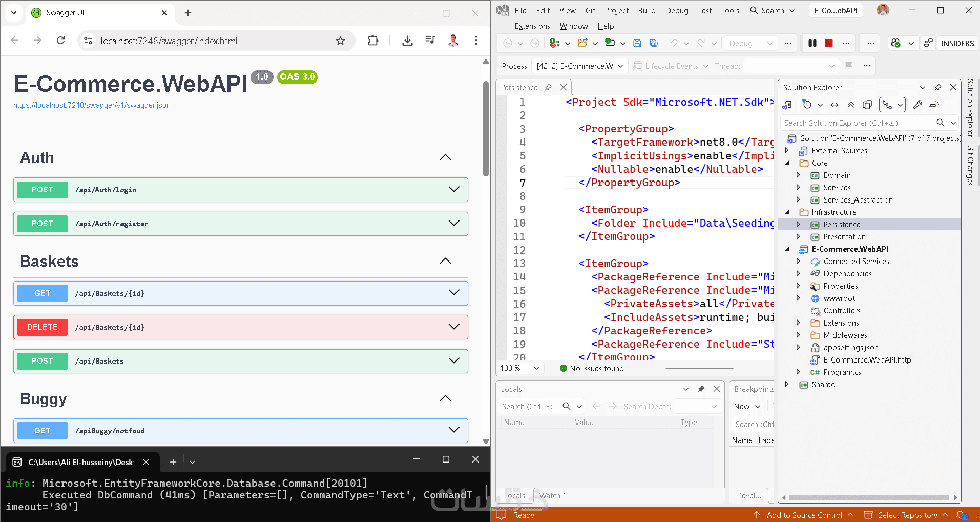Bookmark this page with the star icon
This screenshot has width=980, height=522.
click(340, 41)
